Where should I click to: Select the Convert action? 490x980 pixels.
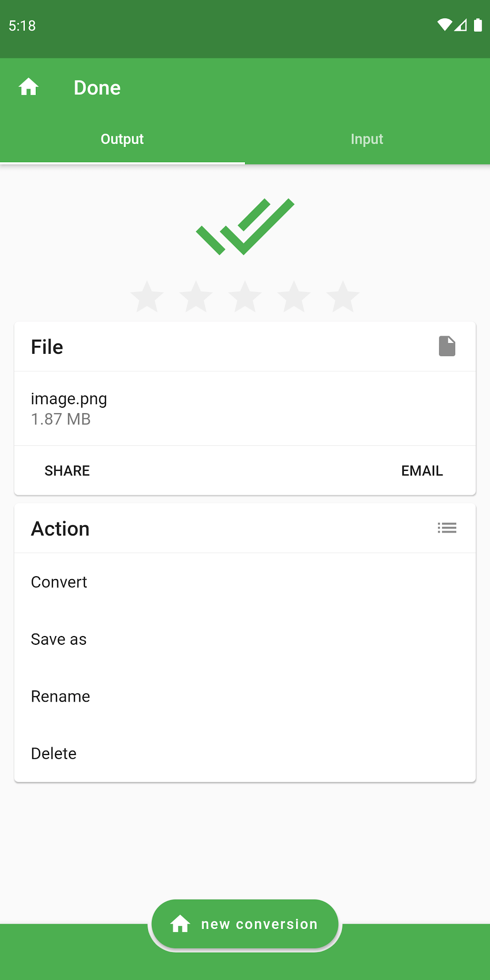(x=59, y=582)
